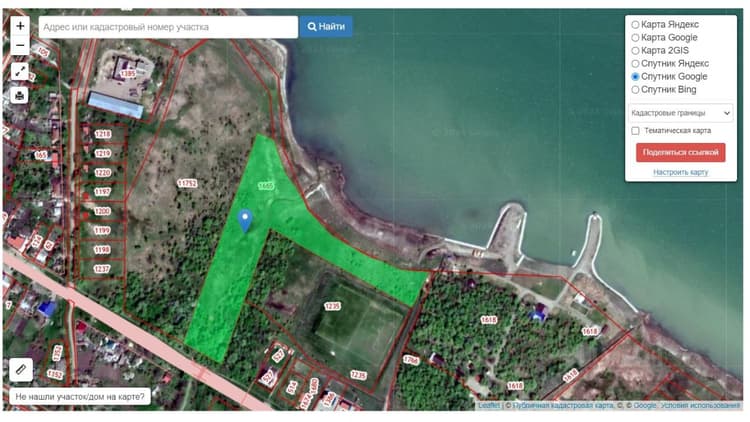Click the Поделиться ссылкой button
Screen dimensions: 750x422
[681, 153]
